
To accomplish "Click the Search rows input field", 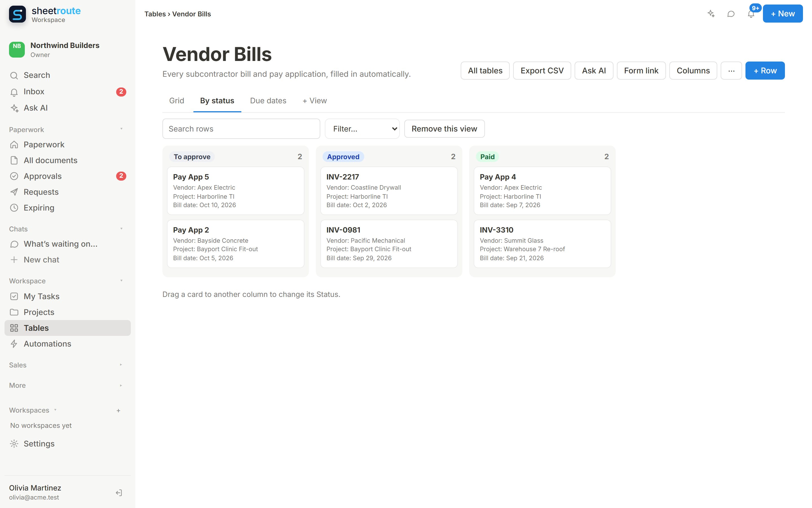I will 241,129.
